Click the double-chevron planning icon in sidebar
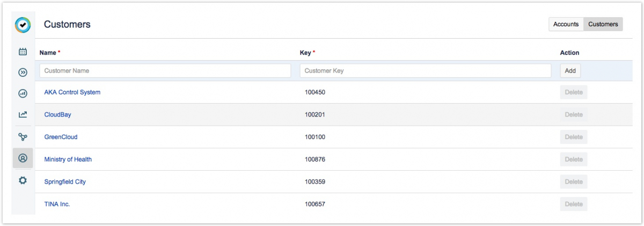 pyautogui.click(x=23, y=72)
